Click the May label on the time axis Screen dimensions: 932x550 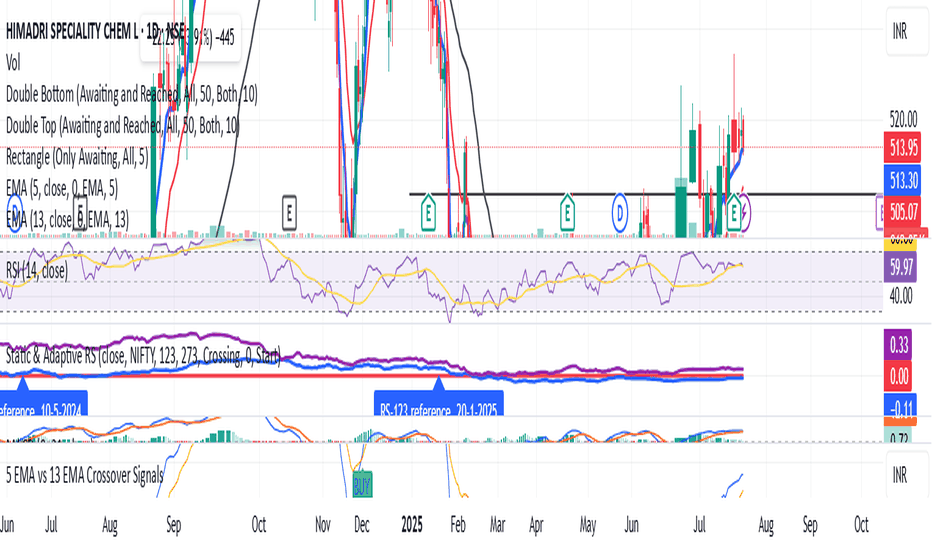click(588, 524)
